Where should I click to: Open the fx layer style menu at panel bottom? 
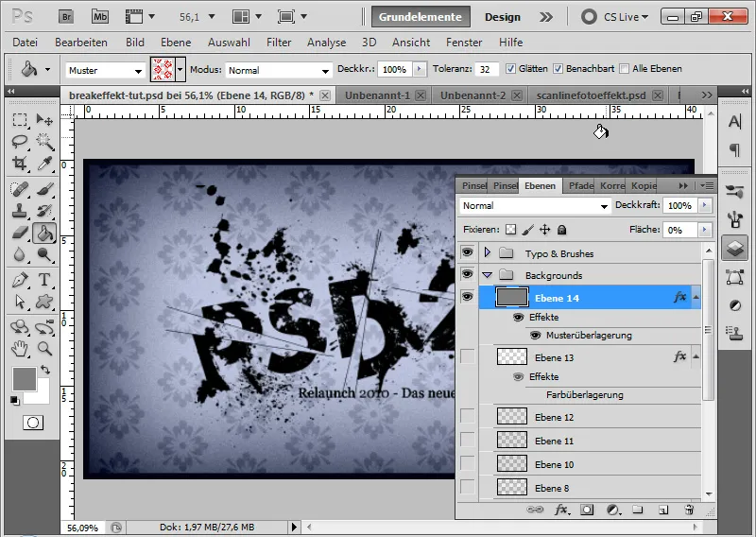pos(561,510)
